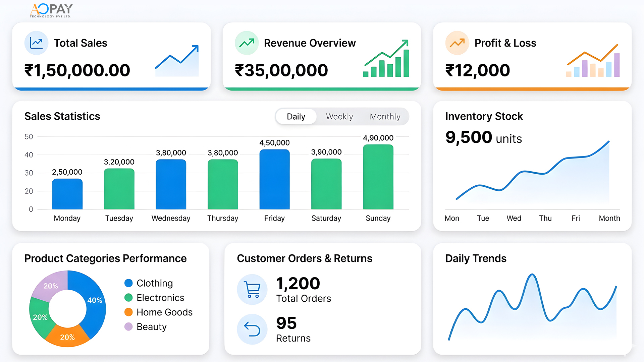Open the Customer Orders & Returns section

305,258
